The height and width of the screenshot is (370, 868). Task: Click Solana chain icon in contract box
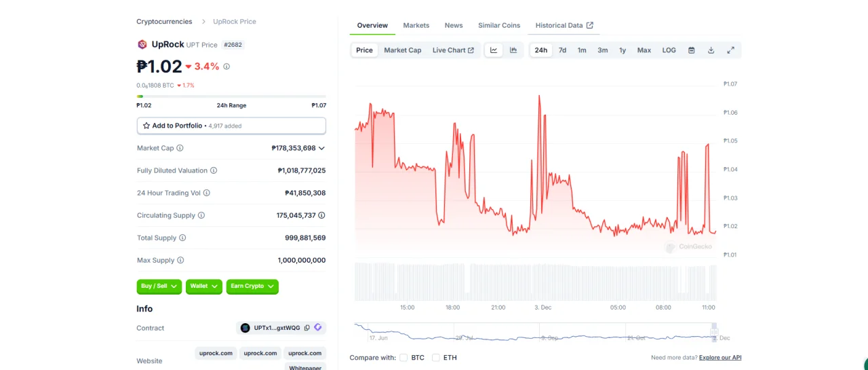[245, 328]
